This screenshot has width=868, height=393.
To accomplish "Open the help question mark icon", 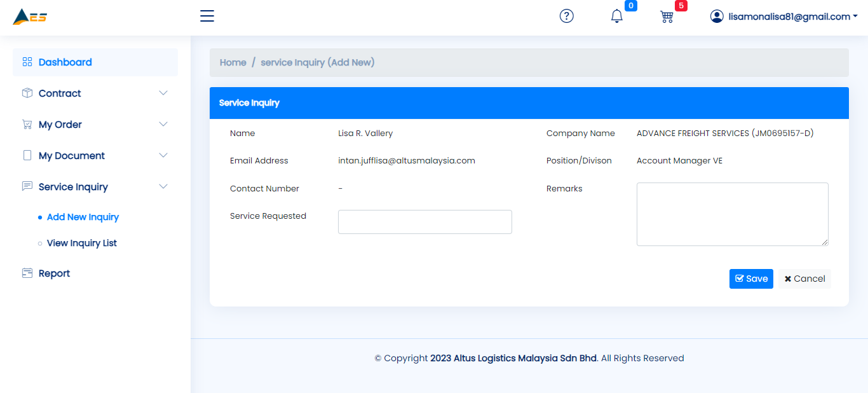I will pos(566,17).
